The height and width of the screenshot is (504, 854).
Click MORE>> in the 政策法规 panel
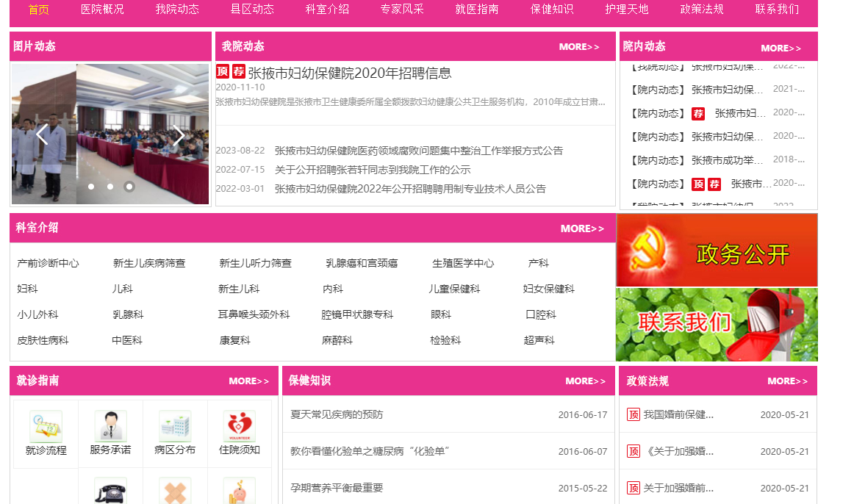tap(788, 381)
